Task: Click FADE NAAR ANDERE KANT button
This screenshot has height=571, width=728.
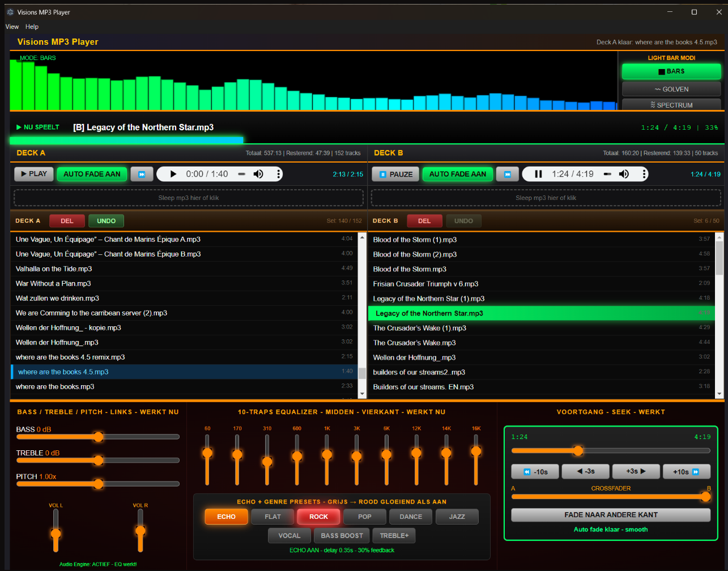Action: (611, 515)
